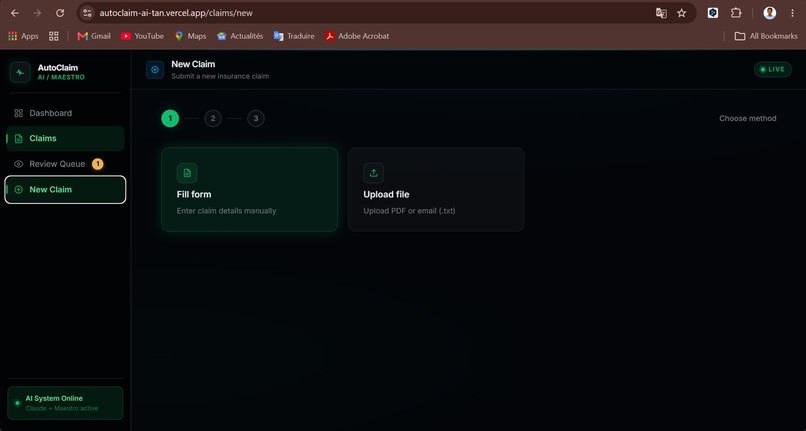Select step 1 in the progress stepper
Screen dimensions: 806x431
pyautogui.click(x=170, y=118)
